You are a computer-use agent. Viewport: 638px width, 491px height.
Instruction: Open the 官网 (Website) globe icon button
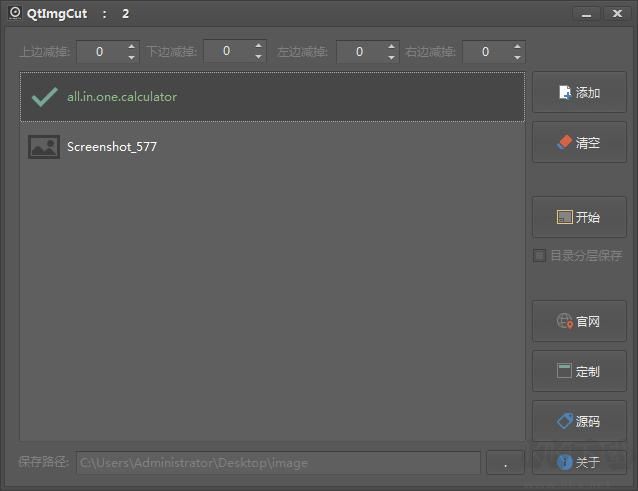(579, 321)
